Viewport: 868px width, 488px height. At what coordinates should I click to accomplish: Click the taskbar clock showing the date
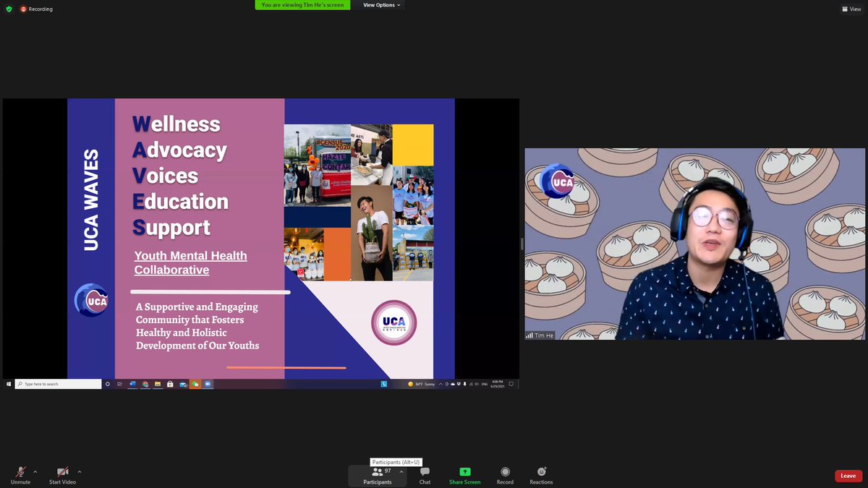[x=498, y=384]
